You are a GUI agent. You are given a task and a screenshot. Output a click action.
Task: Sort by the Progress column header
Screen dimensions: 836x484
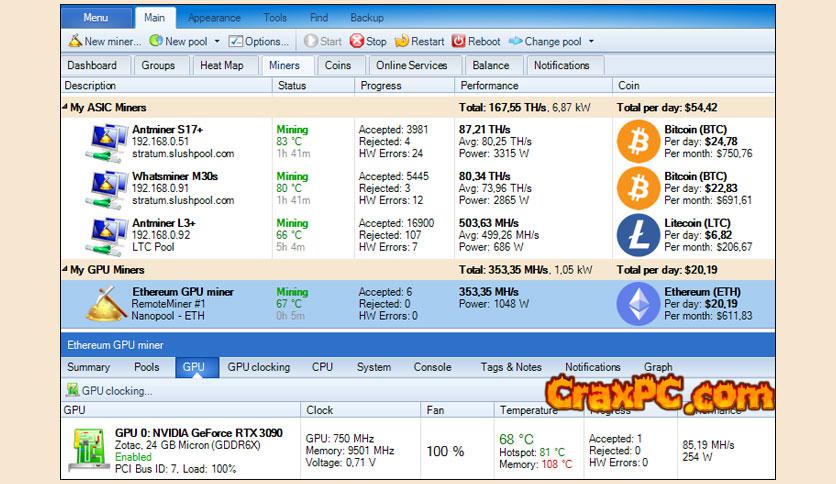pos(405,85)
